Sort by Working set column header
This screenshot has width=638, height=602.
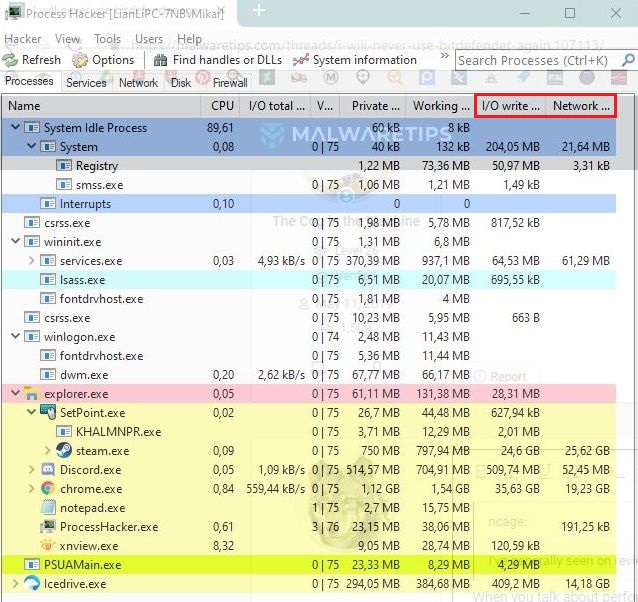point(440,106)
